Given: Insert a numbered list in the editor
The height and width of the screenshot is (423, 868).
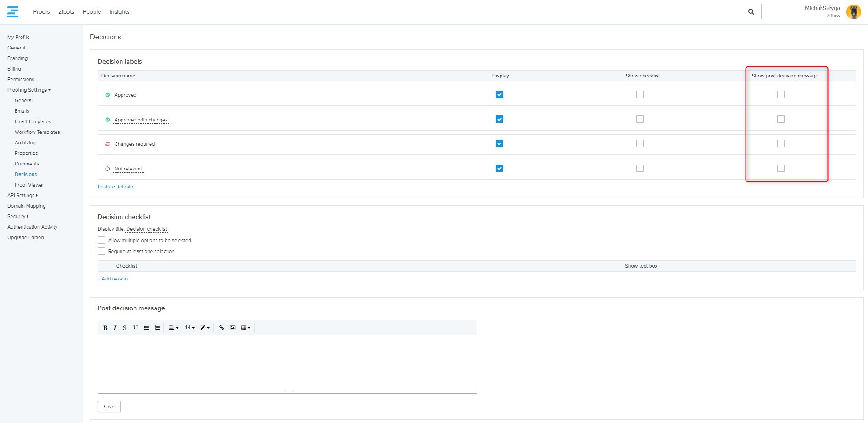Looking at the screenshot, I should click(x=157, y=328).
